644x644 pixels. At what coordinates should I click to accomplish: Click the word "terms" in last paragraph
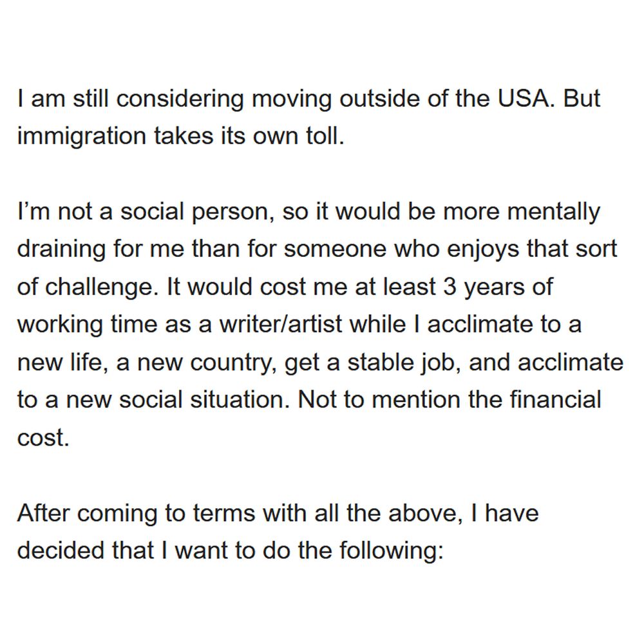[224, 514]
